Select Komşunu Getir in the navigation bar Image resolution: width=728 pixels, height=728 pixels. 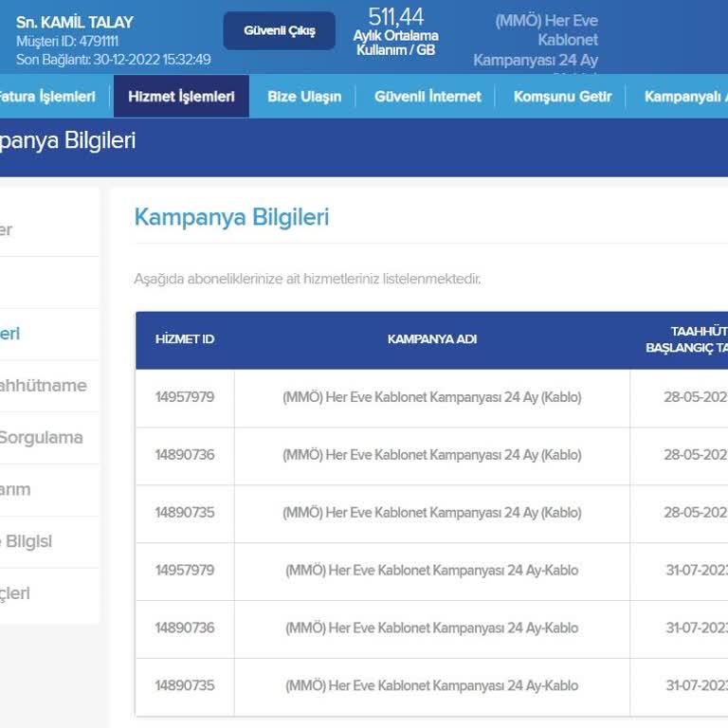pos(562,97)
